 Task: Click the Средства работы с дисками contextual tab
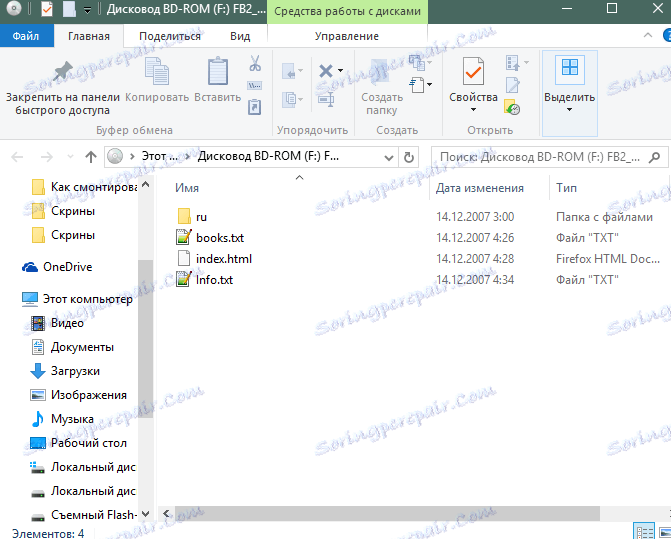pos(347,12)
